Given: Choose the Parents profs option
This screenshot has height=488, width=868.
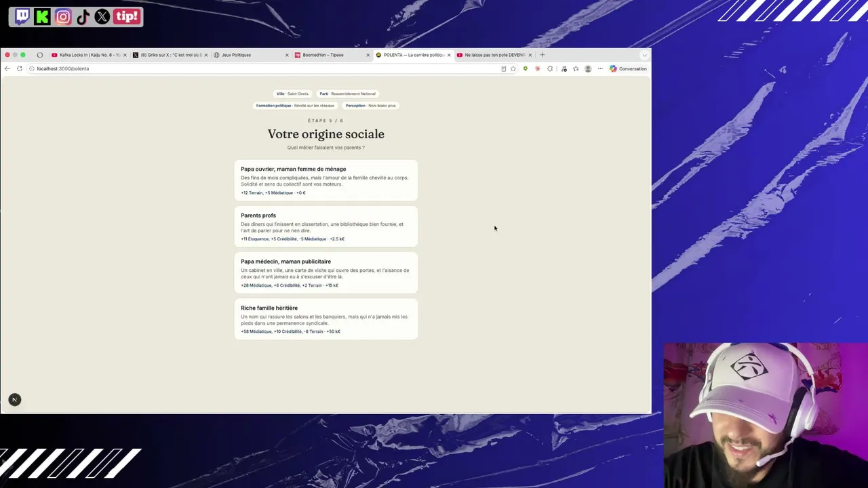Looking at the screenshot, I should point(325,226).
